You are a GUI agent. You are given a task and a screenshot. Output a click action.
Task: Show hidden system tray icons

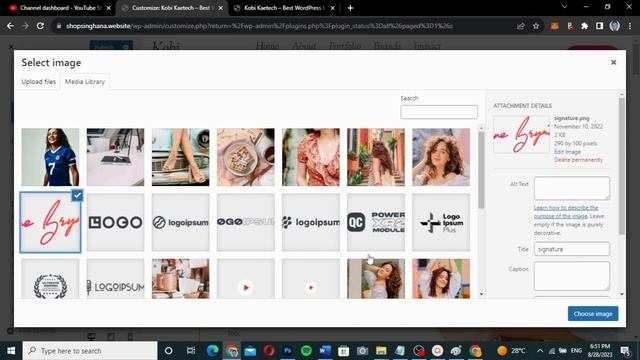pos(540,351)
